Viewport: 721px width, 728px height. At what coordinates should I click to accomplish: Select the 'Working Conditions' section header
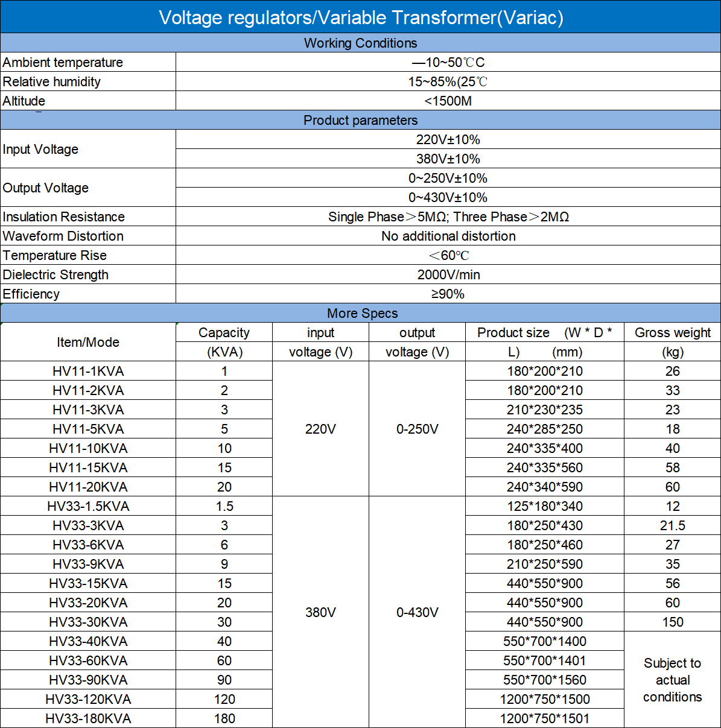tap(360, 43)
